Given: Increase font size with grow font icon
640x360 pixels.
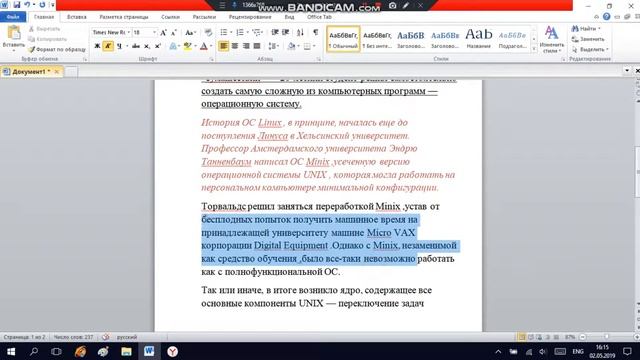Looking at the screenshot, I should tap(163, 32).
